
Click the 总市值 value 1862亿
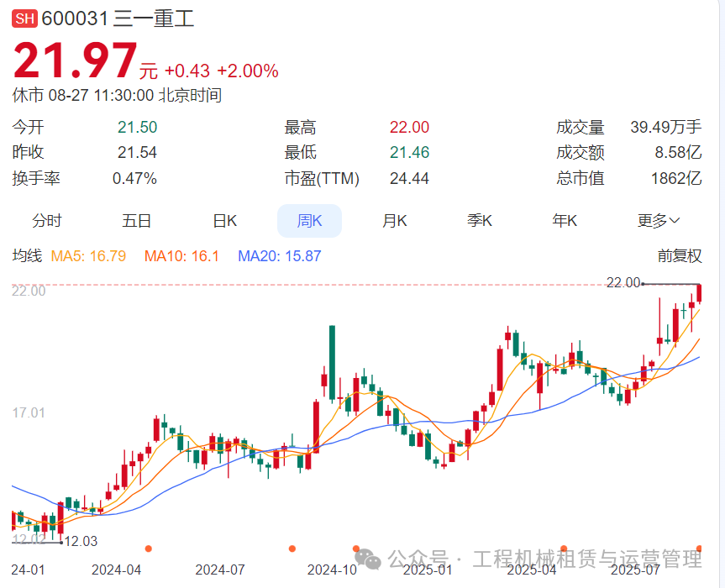coord(676,178)
